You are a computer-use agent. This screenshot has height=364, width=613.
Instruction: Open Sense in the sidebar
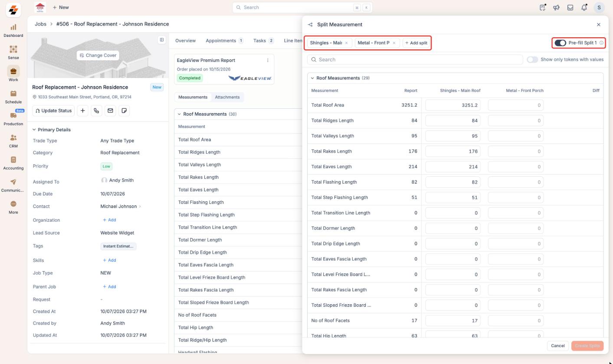tap(13, 52)
